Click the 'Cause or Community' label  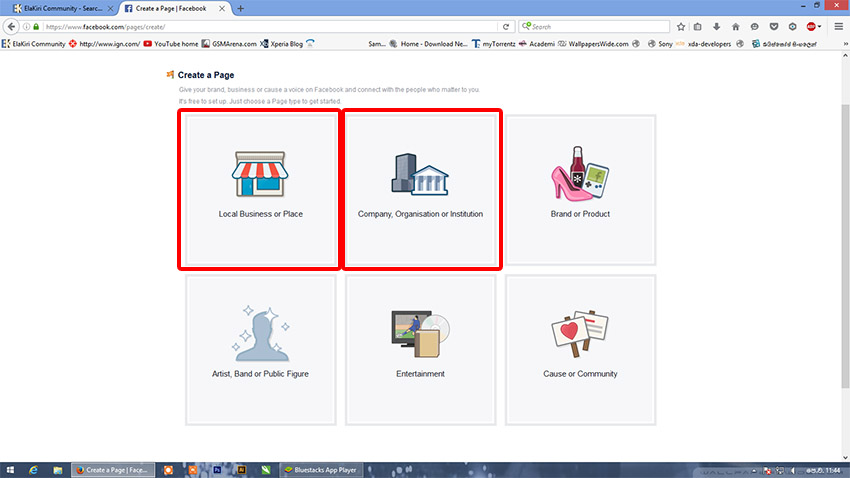(580, 374)
